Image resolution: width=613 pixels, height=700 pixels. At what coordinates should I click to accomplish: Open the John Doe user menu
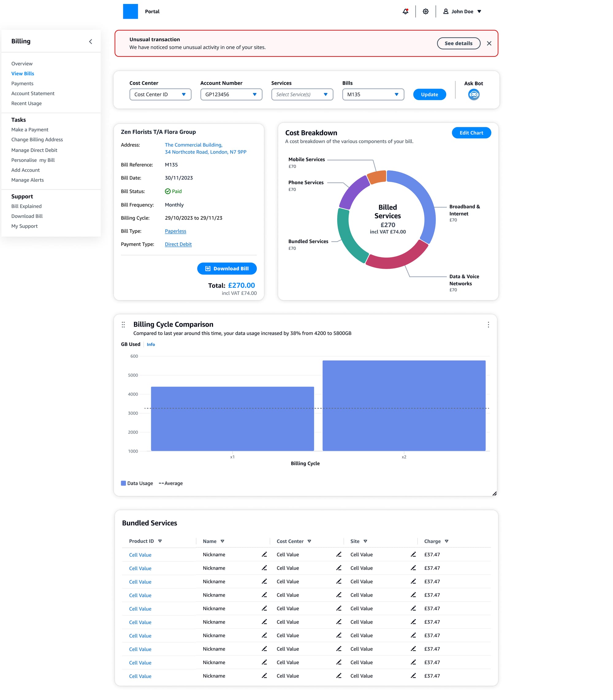click(x=462, y=11)
